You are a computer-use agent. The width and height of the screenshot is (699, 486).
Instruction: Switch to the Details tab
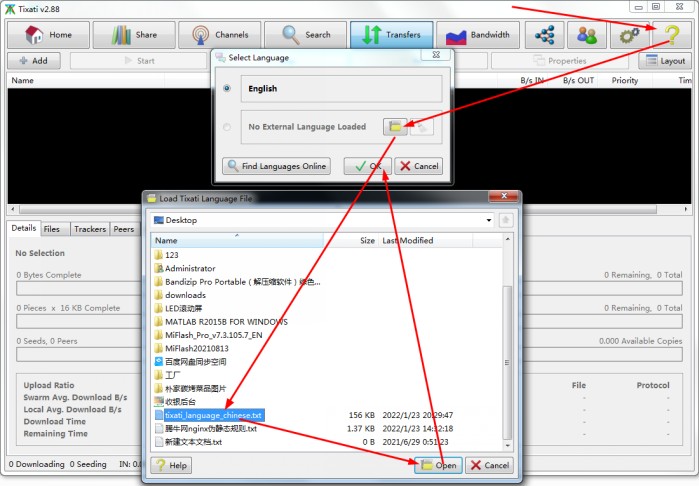pyautogui.click(x=24, y=228)
